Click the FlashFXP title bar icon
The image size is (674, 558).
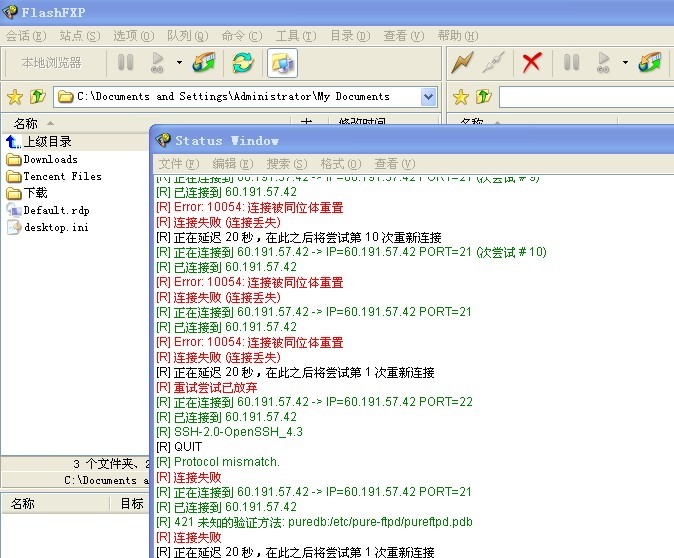pyautogui.click(x=10, y=12)
